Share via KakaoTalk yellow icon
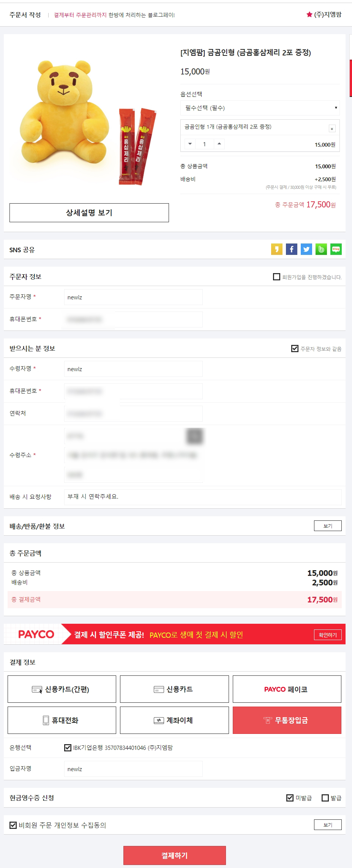Image resolution: width=352 pixels, height=868 pixels. tap(276, 249)
